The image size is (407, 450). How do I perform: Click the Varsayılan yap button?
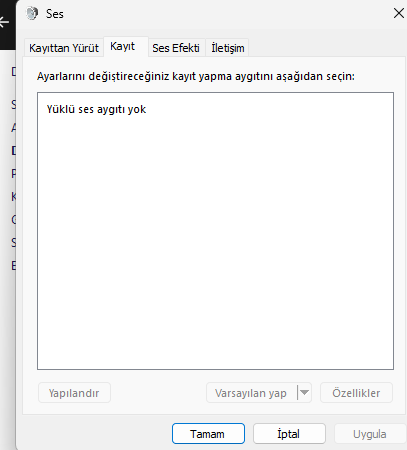pos(251,393)
